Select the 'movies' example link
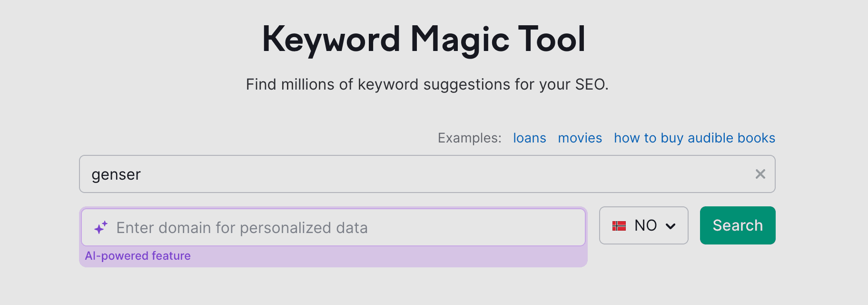 pos(580,138)
